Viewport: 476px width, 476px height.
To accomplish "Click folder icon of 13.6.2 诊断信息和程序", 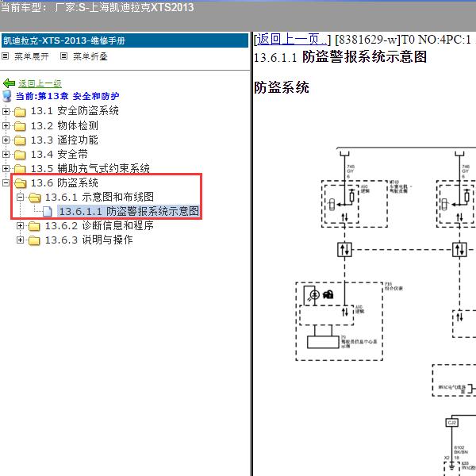I will (34, 226).
